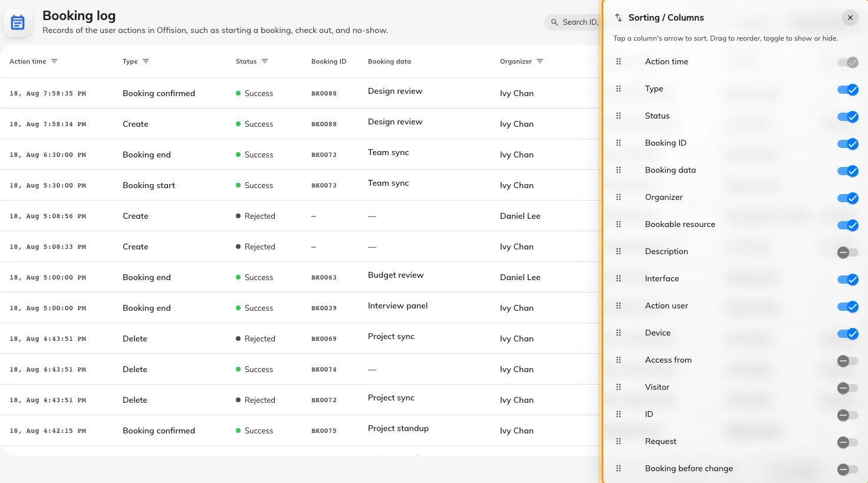Image resolution: width=868 pixels, height=483 pixels.
Task: Grab the drag handle for Booking data
Action: pyautogui.click(x=619, y=170)
